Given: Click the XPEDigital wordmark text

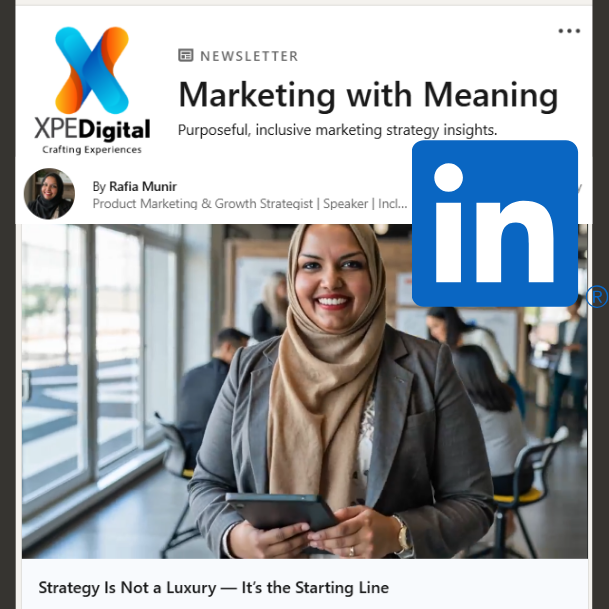Looking at the screenshot, I should pos(92,129).
